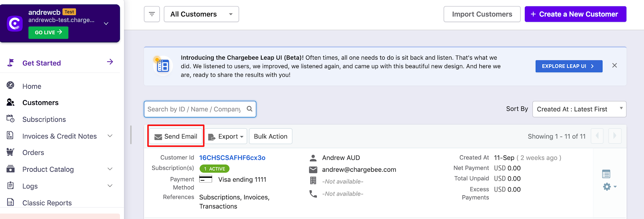The width and height of the screenshot is (644, 219).
Task: Open the All Customers dropdown
Action: point(201,14)
